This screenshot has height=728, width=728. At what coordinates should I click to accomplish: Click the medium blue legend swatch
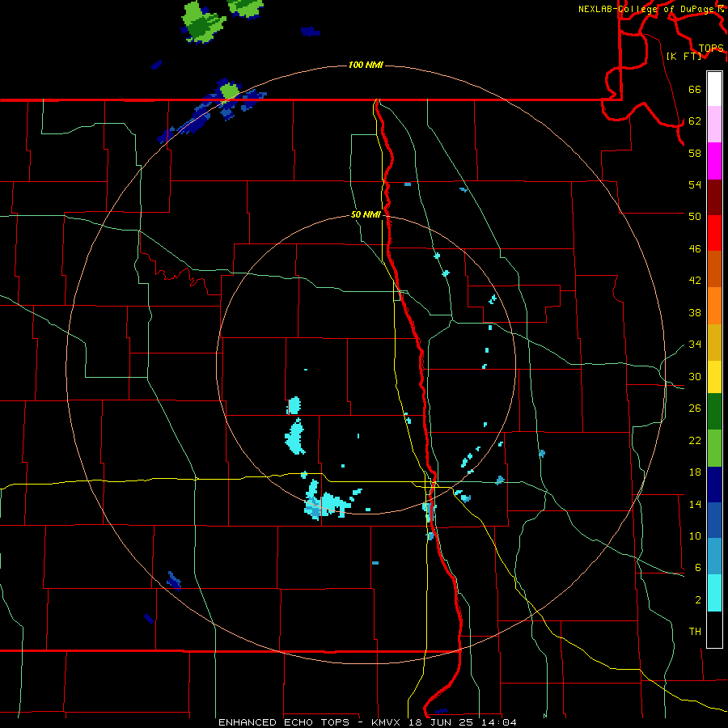(x=714, y=520)
